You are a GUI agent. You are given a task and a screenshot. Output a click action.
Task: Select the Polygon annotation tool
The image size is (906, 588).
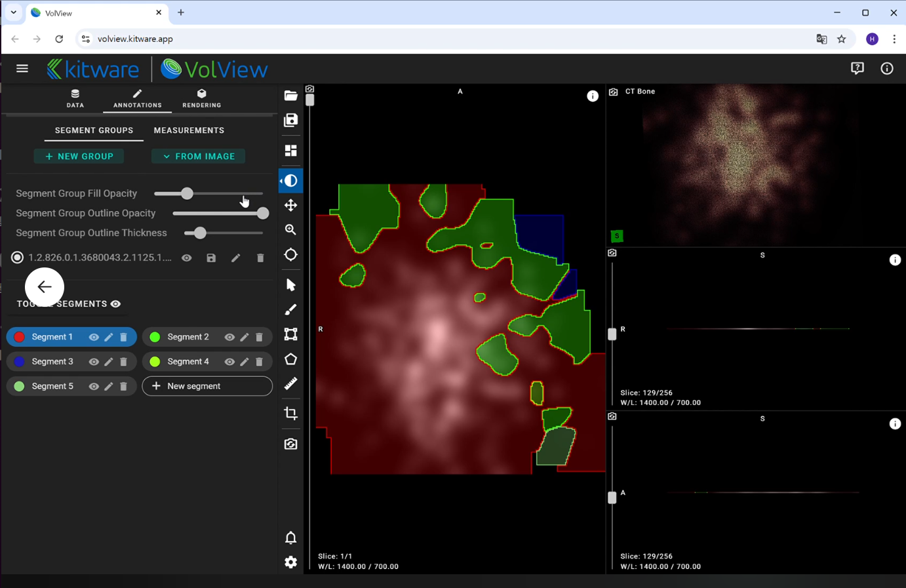[290, 359]
